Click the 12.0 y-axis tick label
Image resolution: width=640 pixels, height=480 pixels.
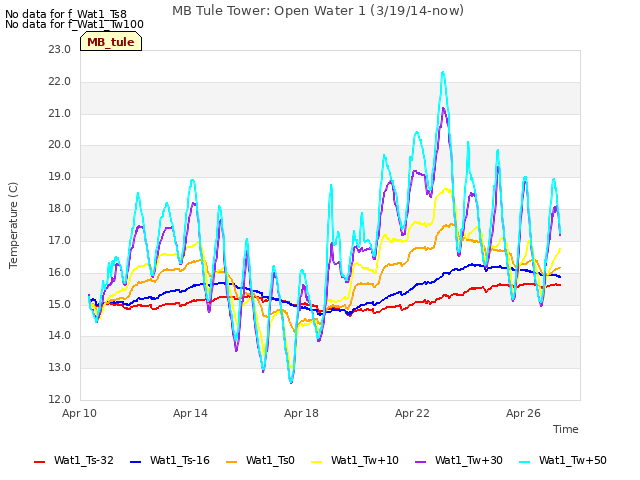pos(60,399)
